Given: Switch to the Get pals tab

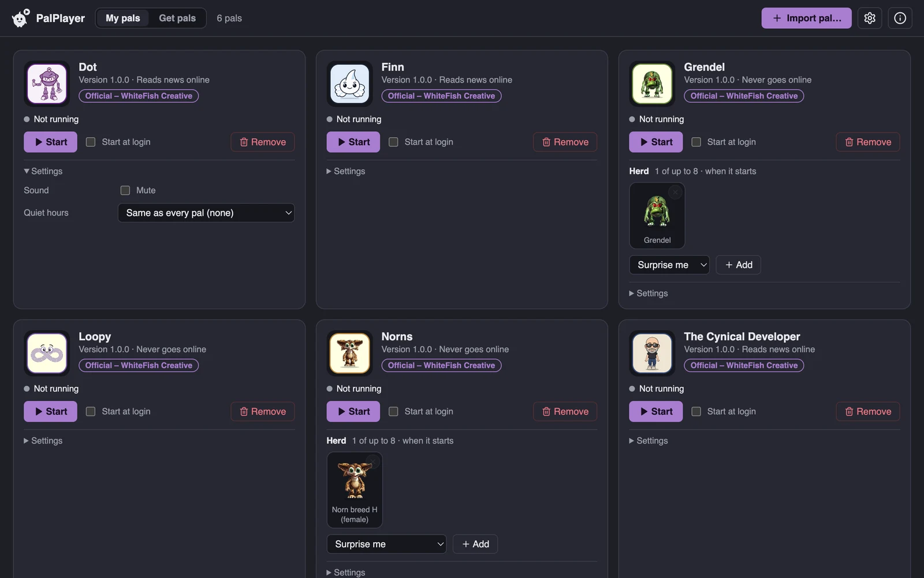Looking at the screenshot, I should pyautogui.click(x=177, y=18).
